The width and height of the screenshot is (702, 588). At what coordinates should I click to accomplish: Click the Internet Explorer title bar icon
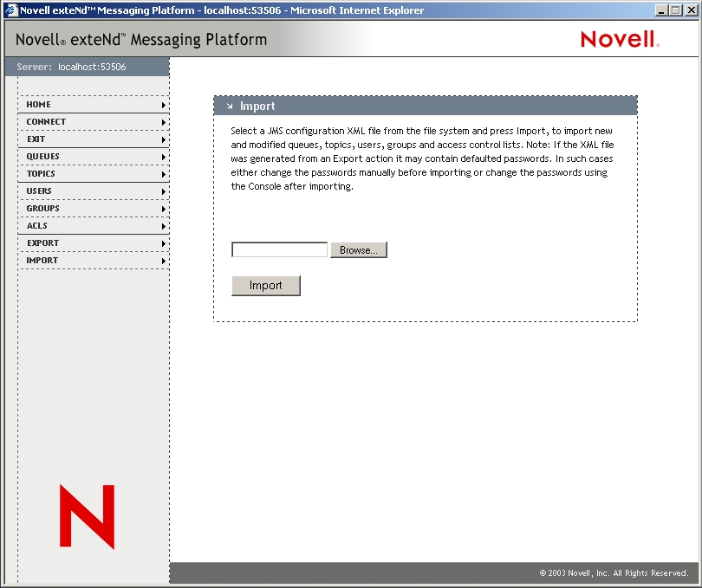tap(11, 10)
